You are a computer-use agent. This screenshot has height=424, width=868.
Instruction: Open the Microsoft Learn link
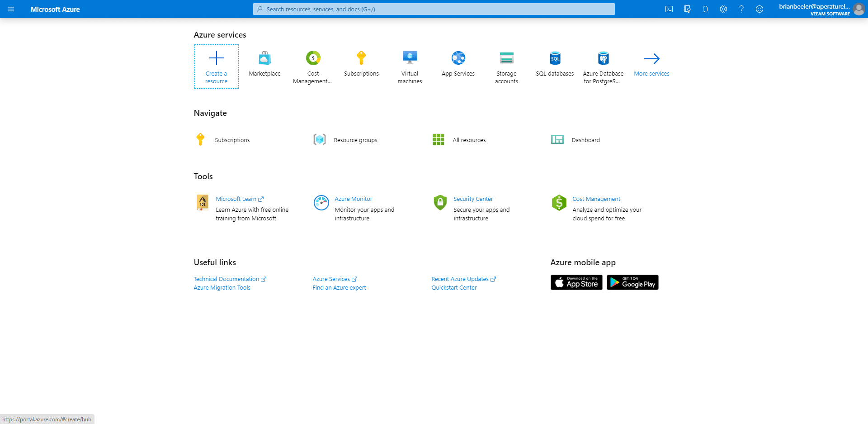[240, 199]
